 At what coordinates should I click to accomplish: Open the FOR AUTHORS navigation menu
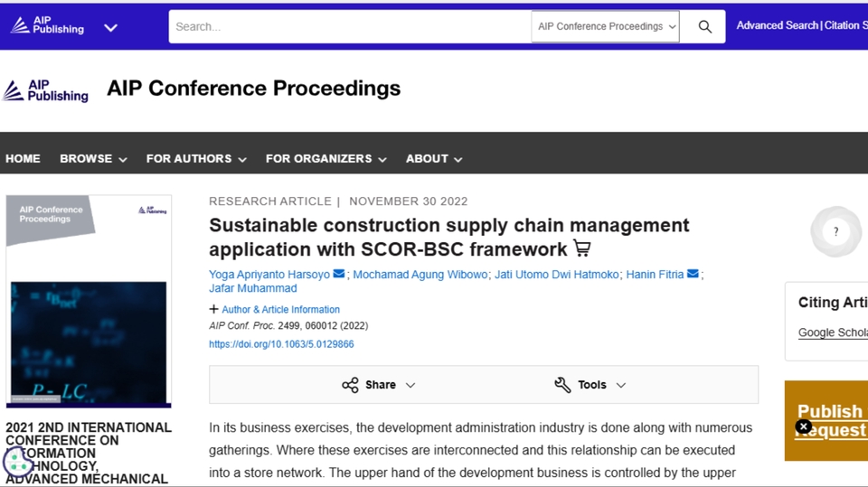(196, 158)
